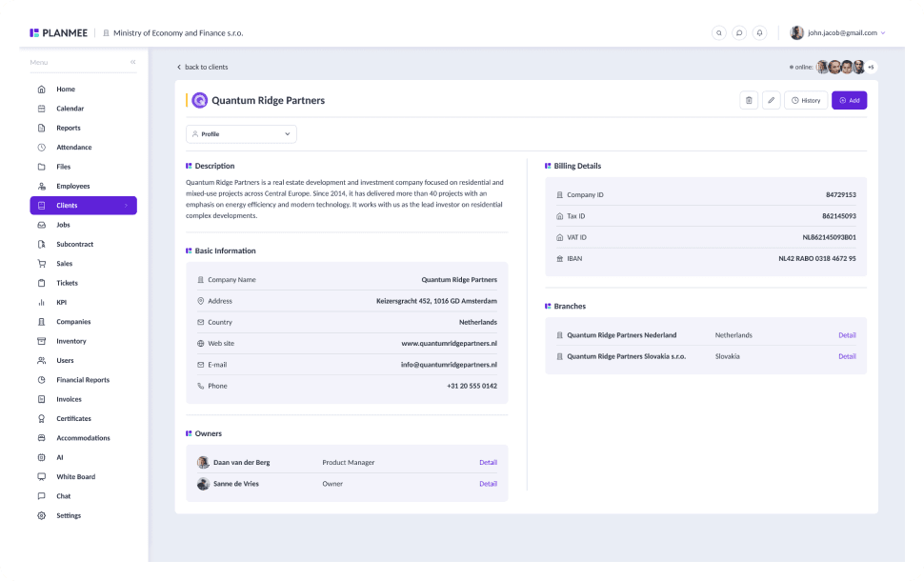This screenshot has width=924, height=581.
Task: Click Daan van der Berg's avatar
Action: pyautogui.click(x=203, y=463)
